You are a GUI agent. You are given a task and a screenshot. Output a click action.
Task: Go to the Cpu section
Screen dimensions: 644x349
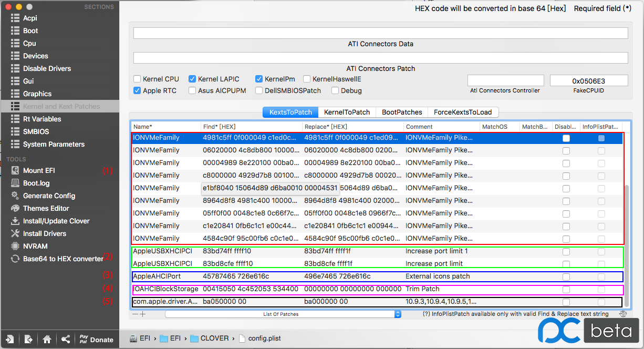point(29,43)
